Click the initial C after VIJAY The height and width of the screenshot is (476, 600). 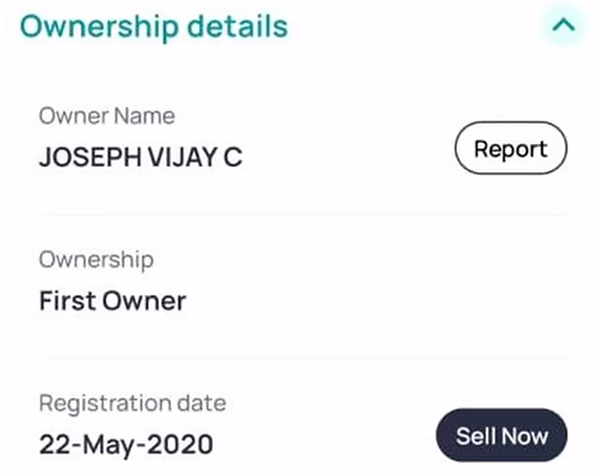[x=233, y=158]
